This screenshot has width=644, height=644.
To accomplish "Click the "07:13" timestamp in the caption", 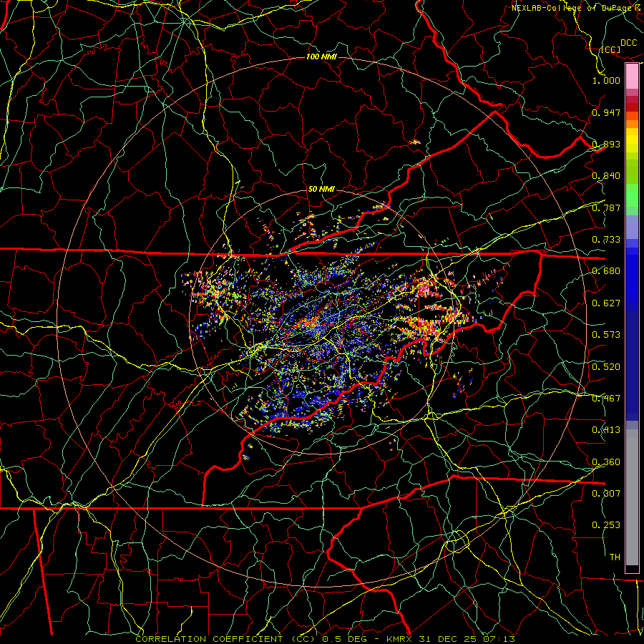I will click(498, 639).
